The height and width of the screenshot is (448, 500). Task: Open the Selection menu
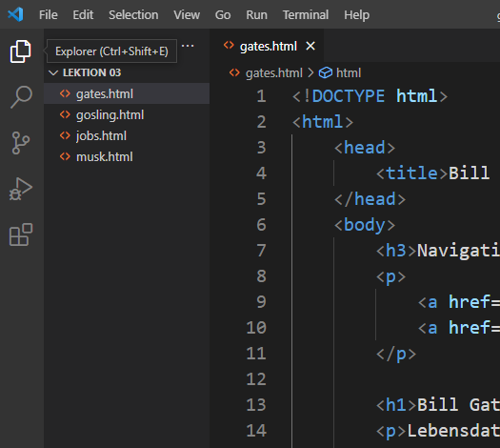[133, 14]
